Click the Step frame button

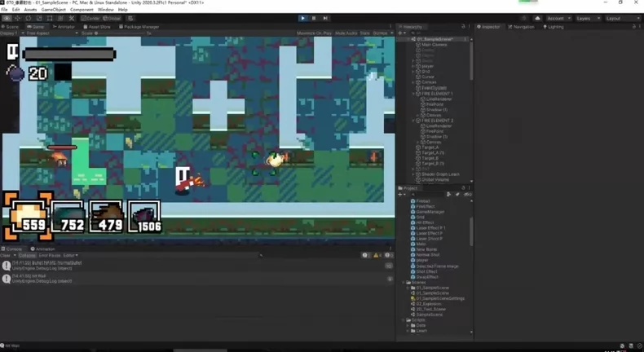coord(325,18)
